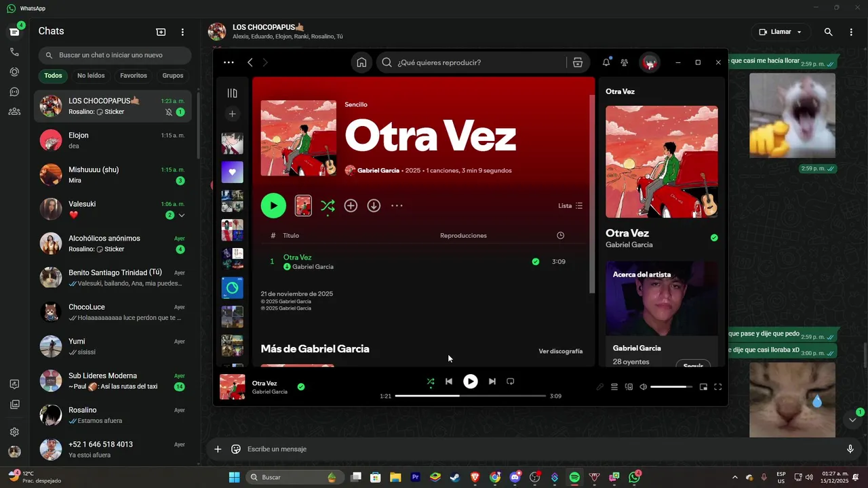Mute Spotify with the speaker icon
Viewport: 868px width, 488px height.
click(643, 387)
